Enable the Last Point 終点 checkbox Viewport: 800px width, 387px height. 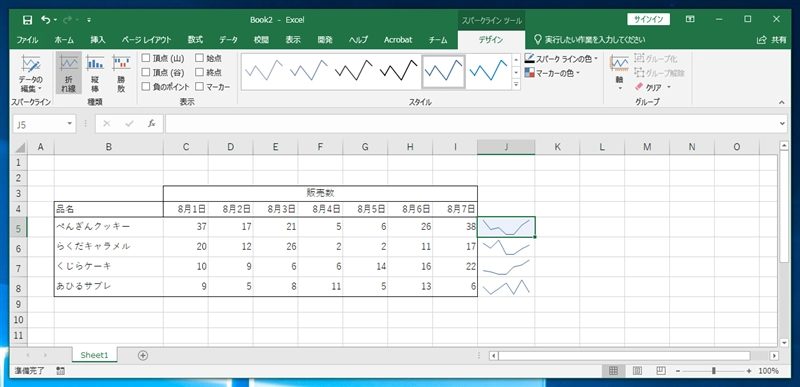(199, 73)
